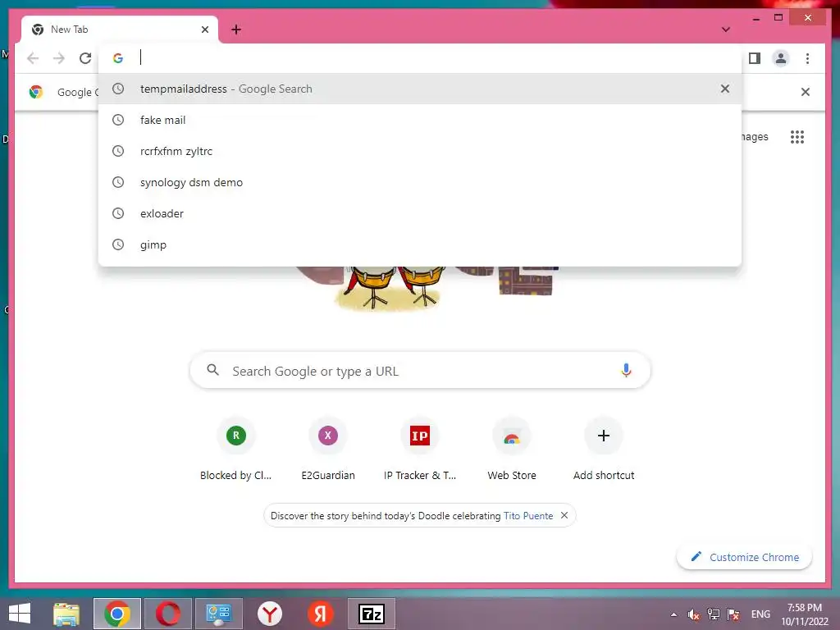This screenshot has width=840, height=630.
Task: Click Search Google or type a URL box
Action: click(x=420, y=371)
